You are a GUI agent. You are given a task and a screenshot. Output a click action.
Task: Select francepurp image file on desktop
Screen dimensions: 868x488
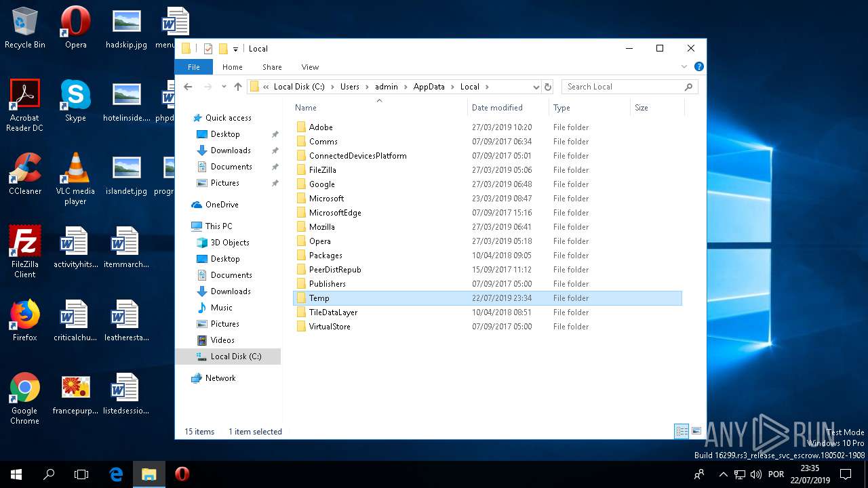coord(75,394)
